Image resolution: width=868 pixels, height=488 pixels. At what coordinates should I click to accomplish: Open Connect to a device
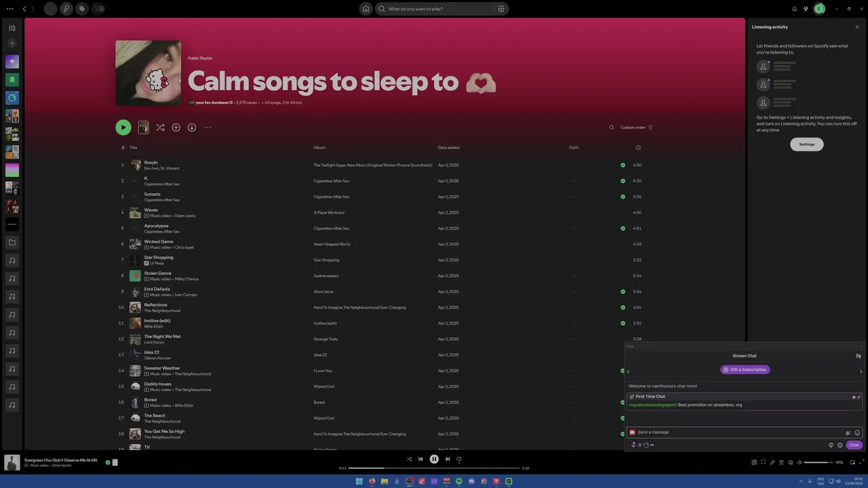790,462
